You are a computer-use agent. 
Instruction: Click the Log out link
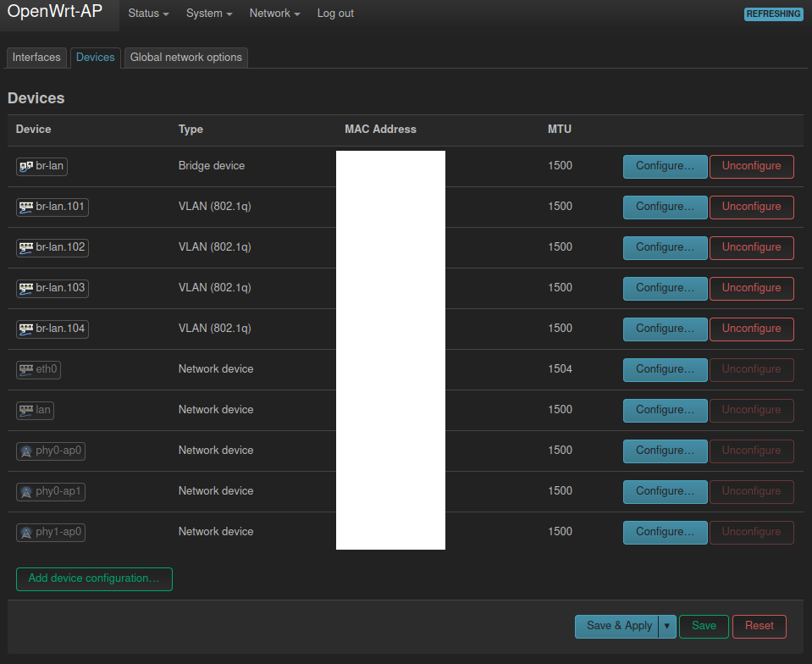[335, 14]
